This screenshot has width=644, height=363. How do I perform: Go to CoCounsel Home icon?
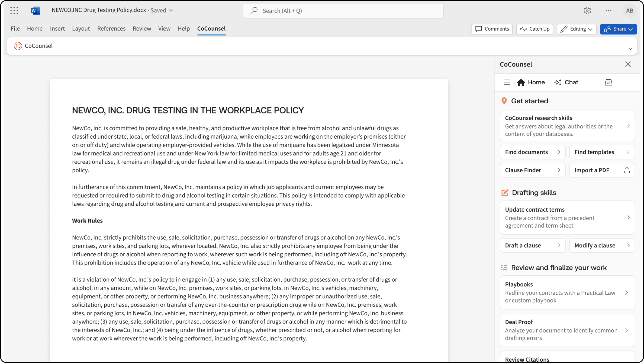pyautogui.click(x=521, y=82)
